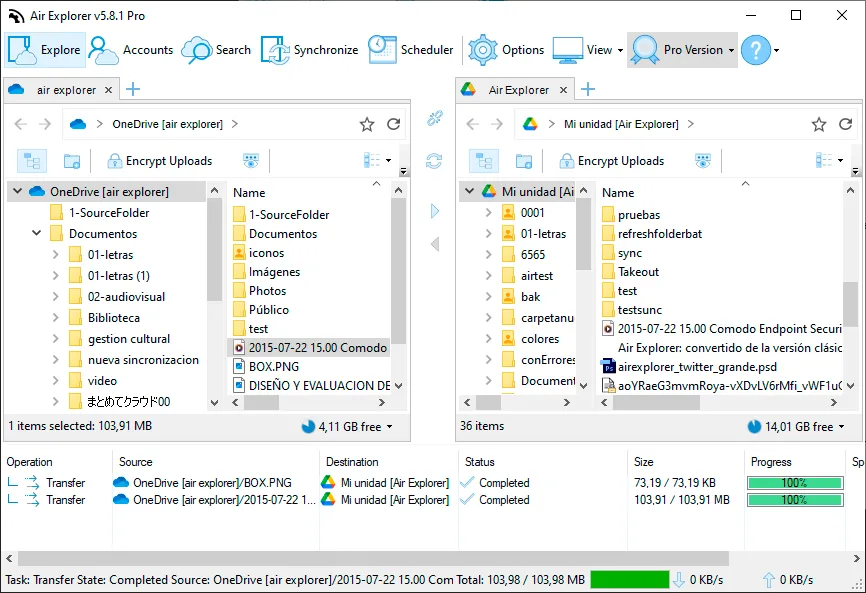The image size is (866, 593).
Task: Sort Mi unidad list by Name column
Action: 618,193
